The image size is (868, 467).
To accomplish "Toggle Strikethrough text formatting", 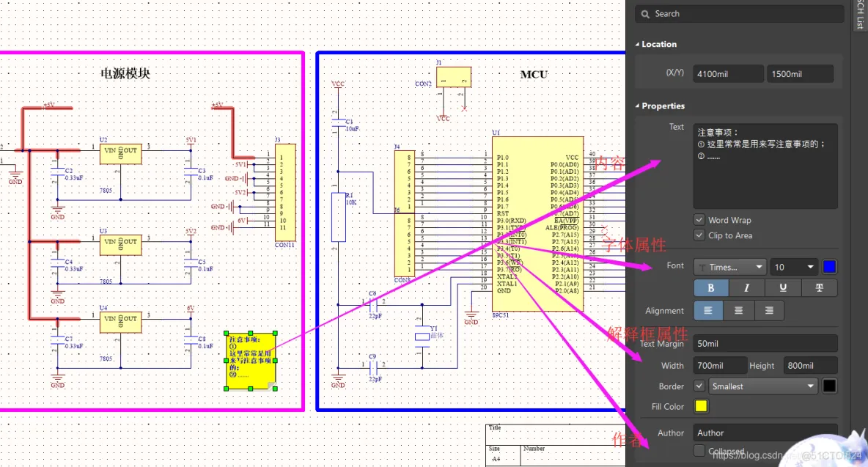I will [x=820, y=287].
